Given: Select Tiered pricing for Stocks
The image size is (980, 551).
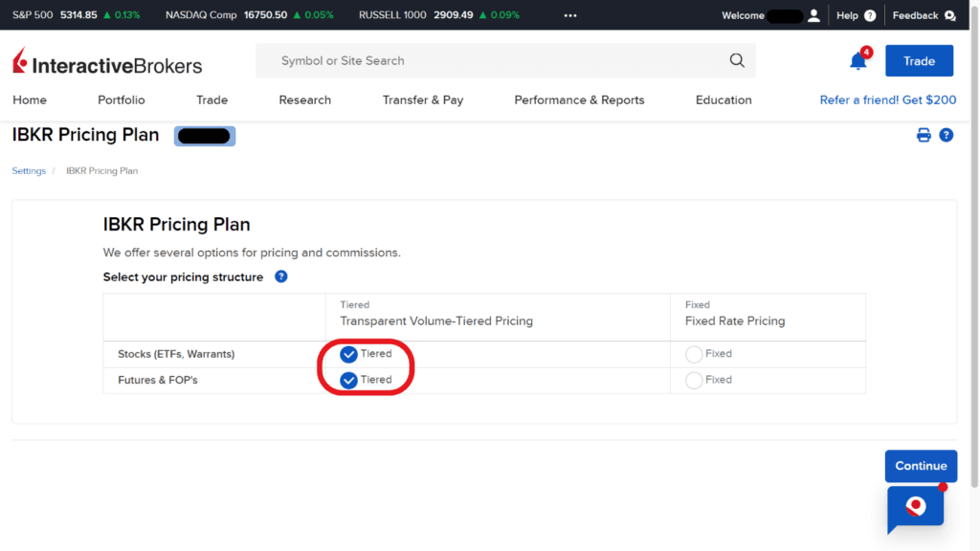Looking at the screenshot, I should point(347,353).
